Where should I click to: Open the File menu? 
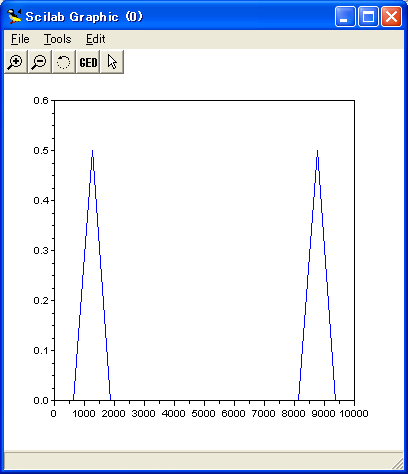point(20,39)
